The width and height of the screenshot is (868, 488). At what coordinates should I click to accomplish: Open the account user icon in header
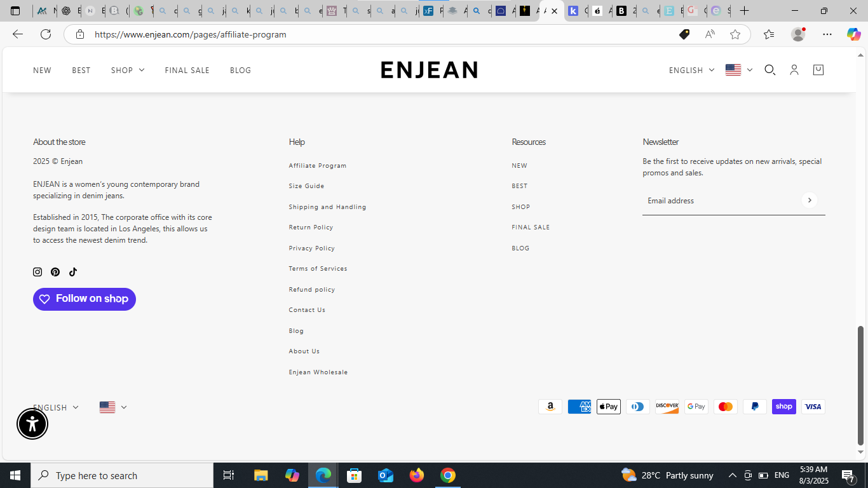tap(794, 70)
